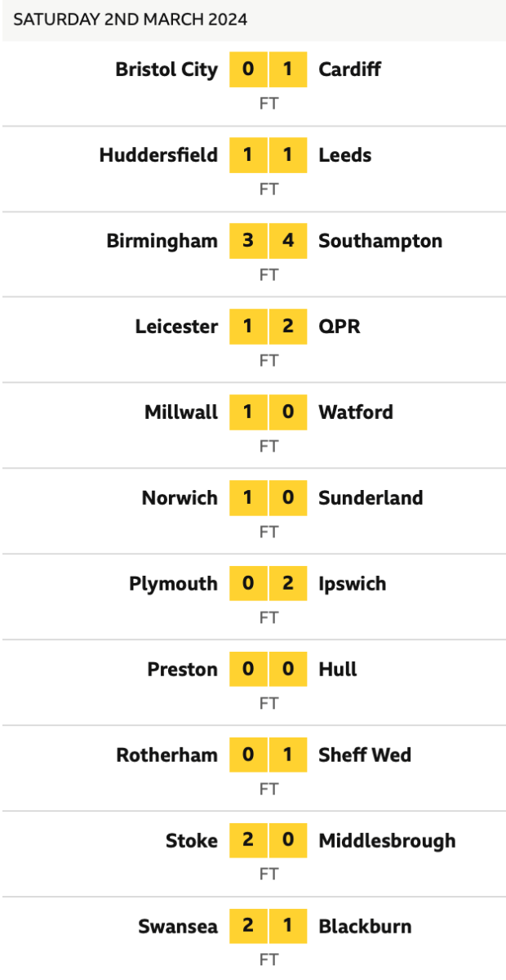The height and width of the screenshot is (980, 506).
Task: Open the Bristol City team link
Action: [x=166, y=69]
